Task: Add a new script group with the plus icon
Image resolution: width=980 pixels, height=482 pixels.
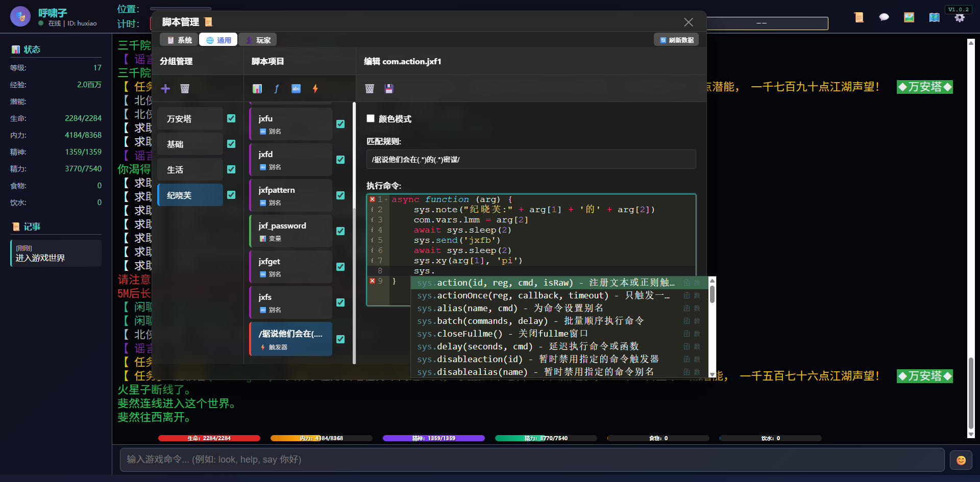Action: pos(165,88)
